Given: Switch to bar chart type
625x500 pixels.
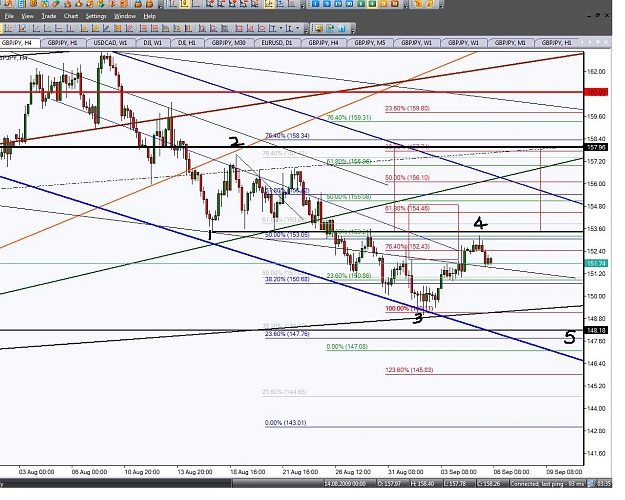Looking at the screenshot, I should pyautogui.click(x=173, y=4).
